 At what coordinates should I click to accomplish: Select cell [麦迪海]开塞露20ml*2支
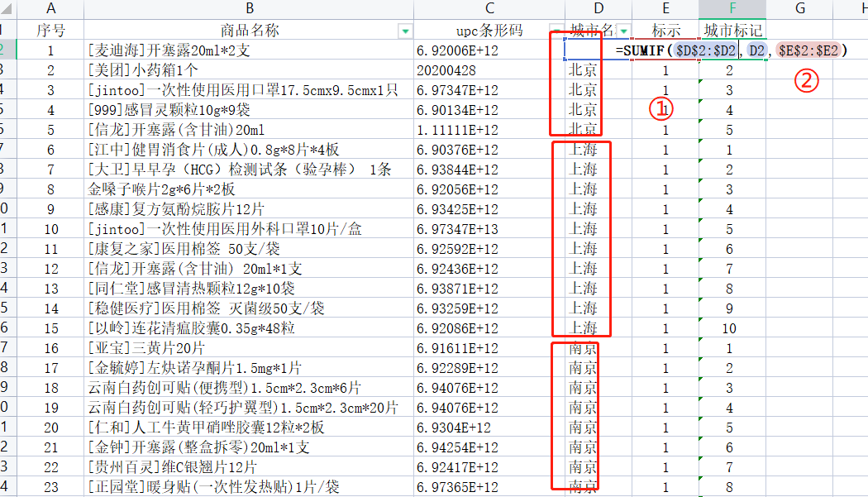[x=249, y=50]
